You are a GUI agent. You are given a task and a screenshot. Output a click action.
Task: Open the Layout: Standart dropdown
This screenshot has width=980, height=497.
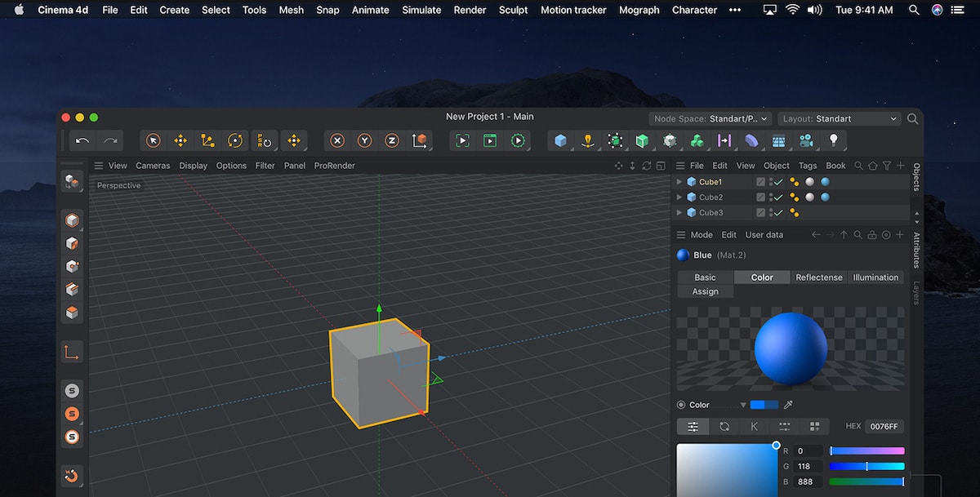coord(837,118)
